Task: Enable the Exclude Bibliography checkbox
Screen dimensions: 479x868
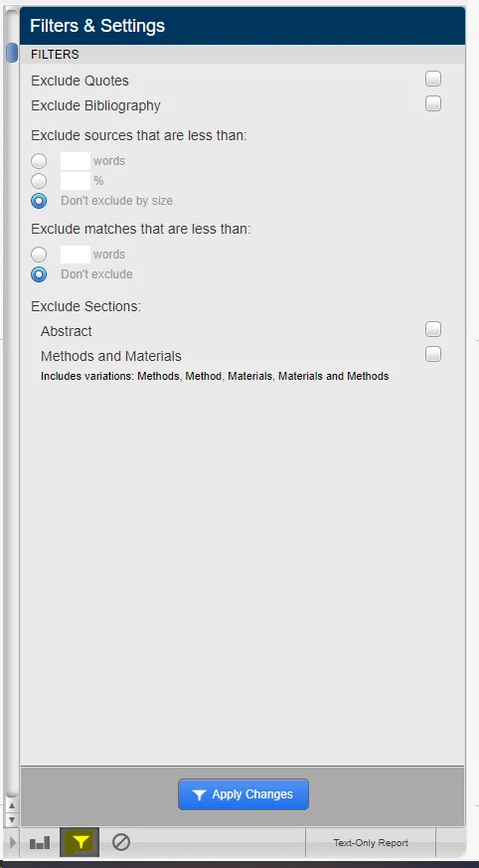Action: pos(433,103)
